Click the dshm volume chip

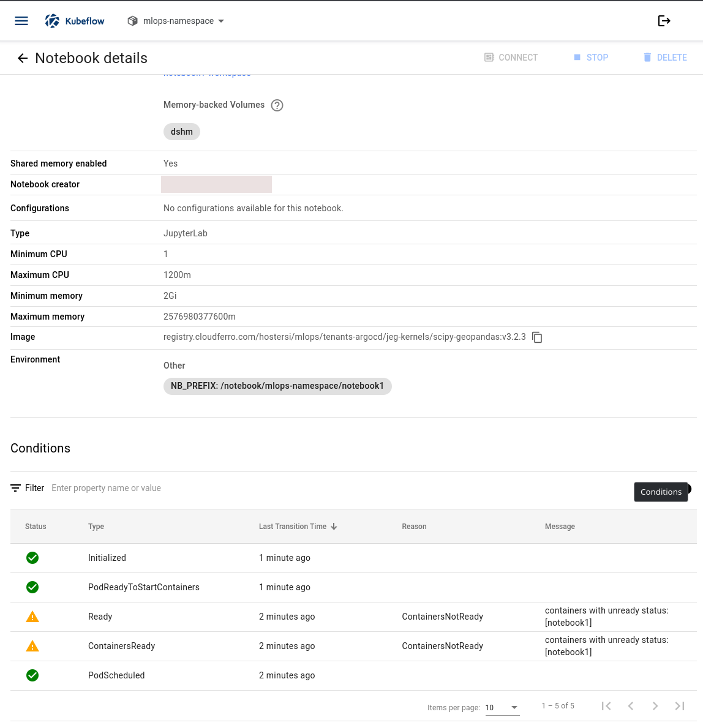click(181, 132)
